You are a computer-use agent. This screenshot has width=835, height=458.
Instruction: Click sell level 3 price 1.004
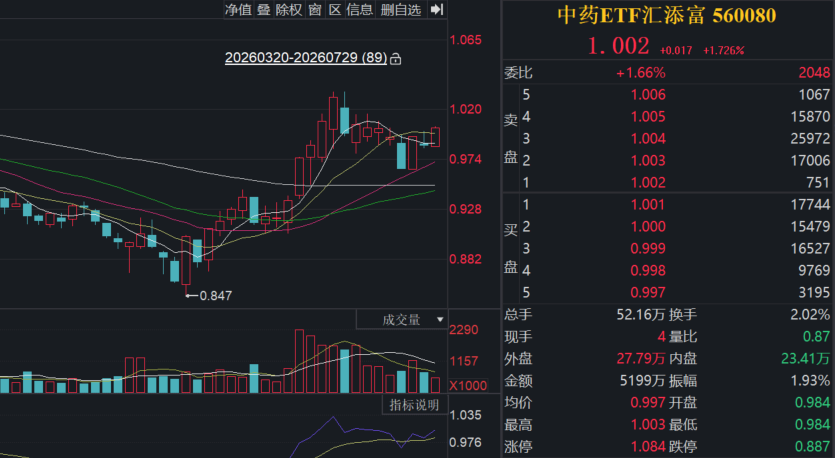coord(648,138)
